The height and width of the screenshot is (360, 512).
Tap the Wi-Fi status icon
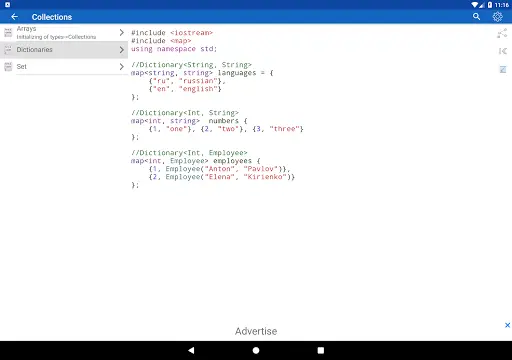tap(475, 5)
